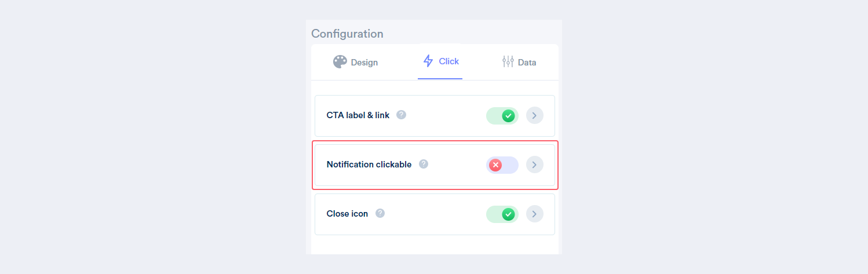Select the Click tab label
This screenshot has height=274, width=868.
coord(448,61)
